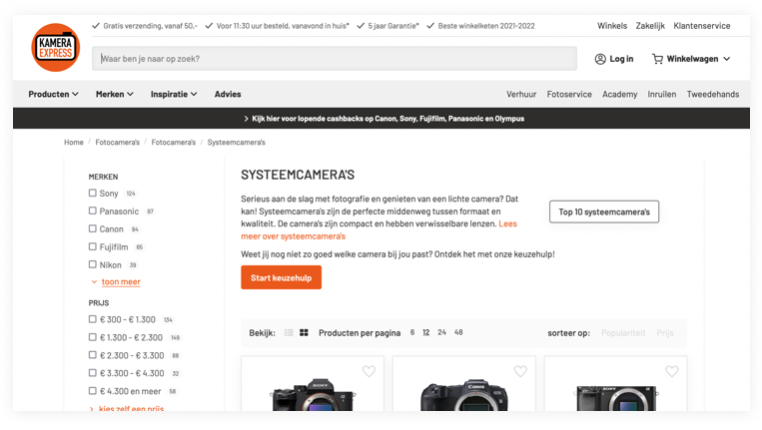Select price range € 1.300 - € 2.300

click(x=92, y=337)
